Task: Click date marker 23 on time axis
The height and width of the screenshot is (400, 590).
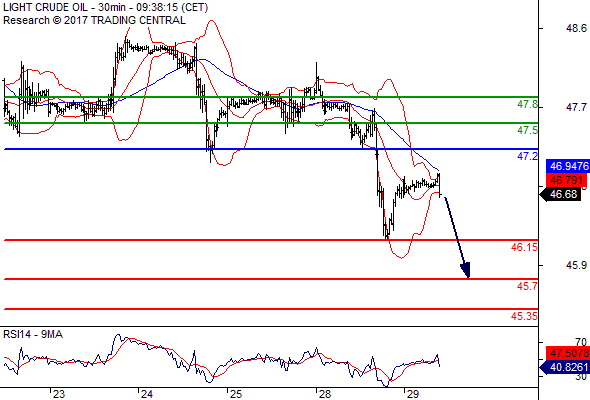Action: [58, 394]
